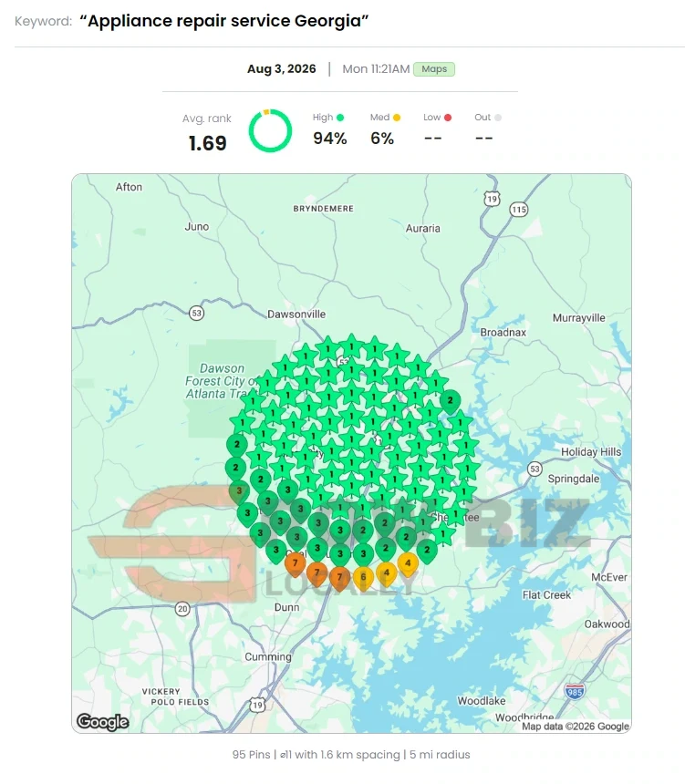Click the 95 Pins footer text
This screenshot has height=784, width=685.
(251, 755)
